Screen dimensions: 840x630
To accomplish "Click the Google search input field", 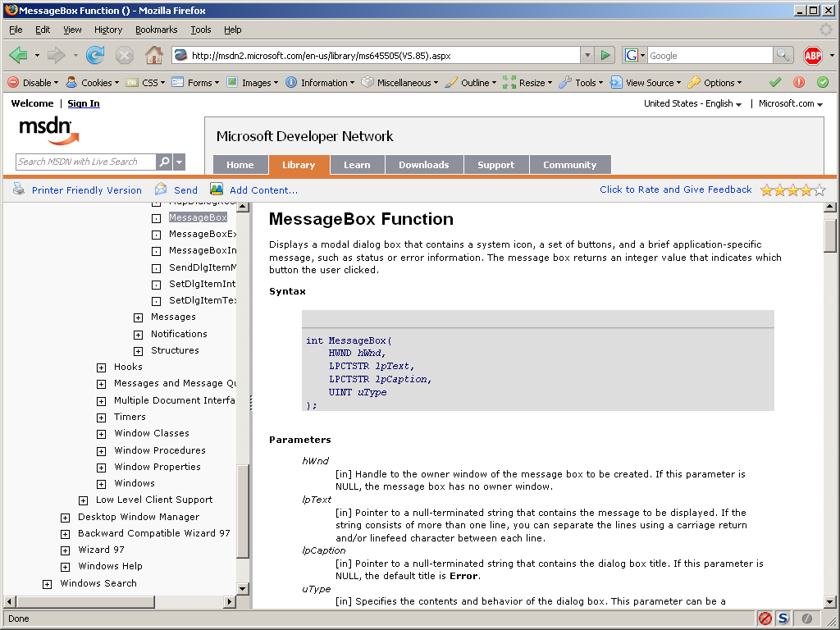I will point(710,55).
